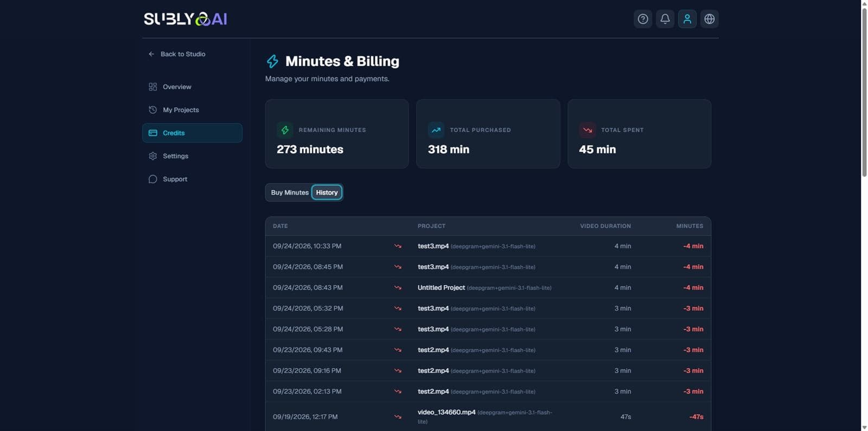The height and width of the screenshot is (431, 868).
Task: Open the Support sidebar item
Action: (192, 179)
